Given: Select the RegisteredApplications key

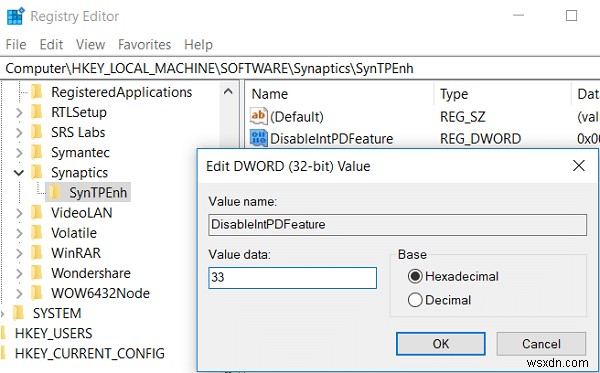Looking at the screenshot, I should [122, 92].
